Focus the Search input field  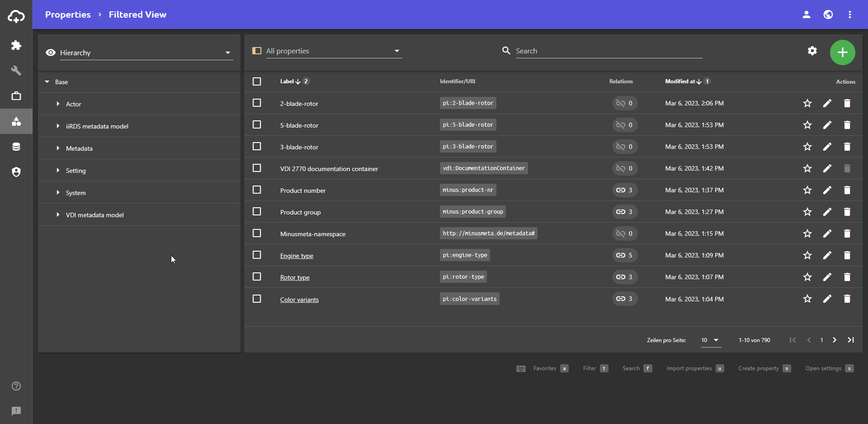coord(609,51)
